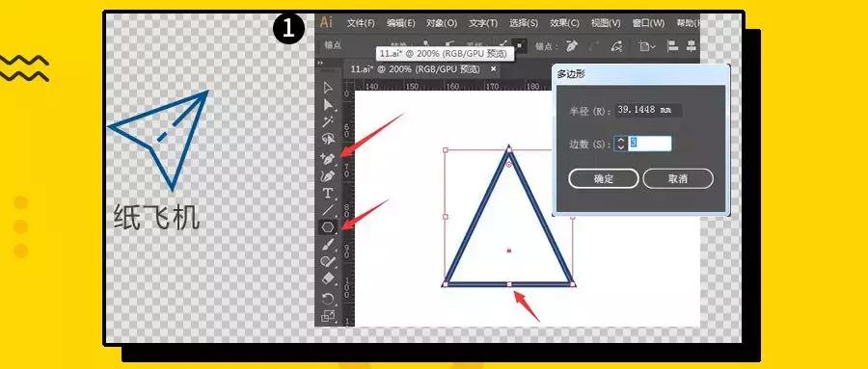Click the cut path at anchor points icon
This screenshot has width=868, height=369.
(x=616, y=46)
